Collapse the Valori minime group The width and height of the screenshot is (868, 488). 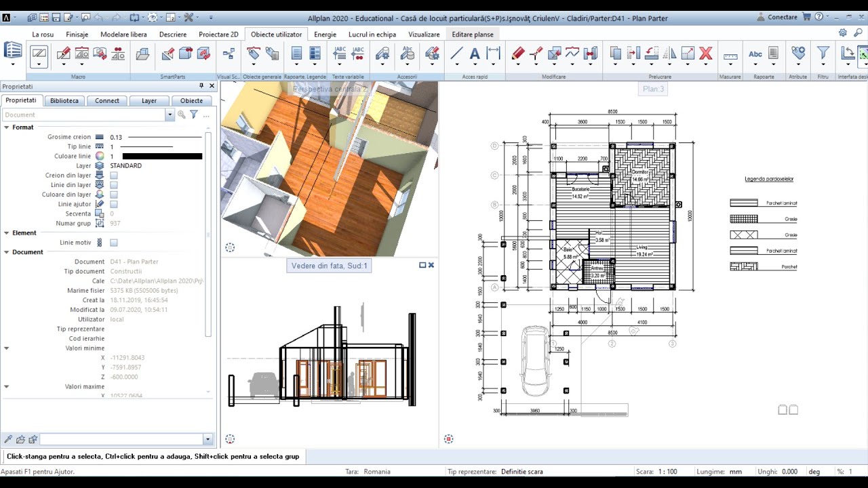(x=7, y=348)
